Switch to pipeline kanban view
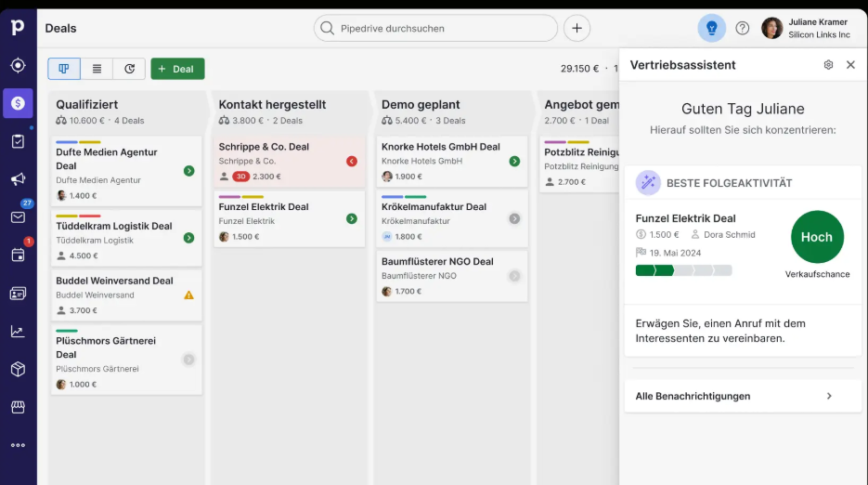This screenshot has width=868, height=485. click(64, 69)
